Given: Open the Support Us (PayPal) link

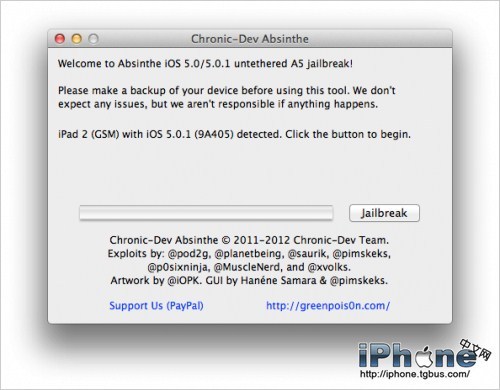Looking at the screenshot, I should [x=156, y=306].
